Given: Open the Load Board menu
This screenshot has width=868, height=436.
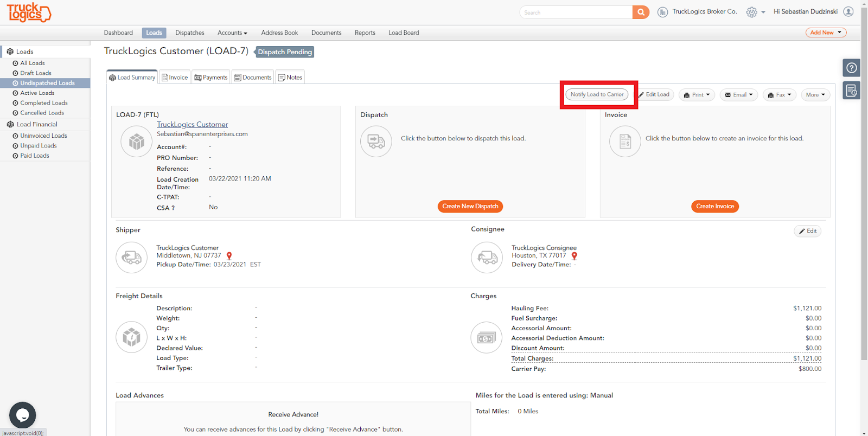Looking at the screenshot, I should click(x=404, y=33).
